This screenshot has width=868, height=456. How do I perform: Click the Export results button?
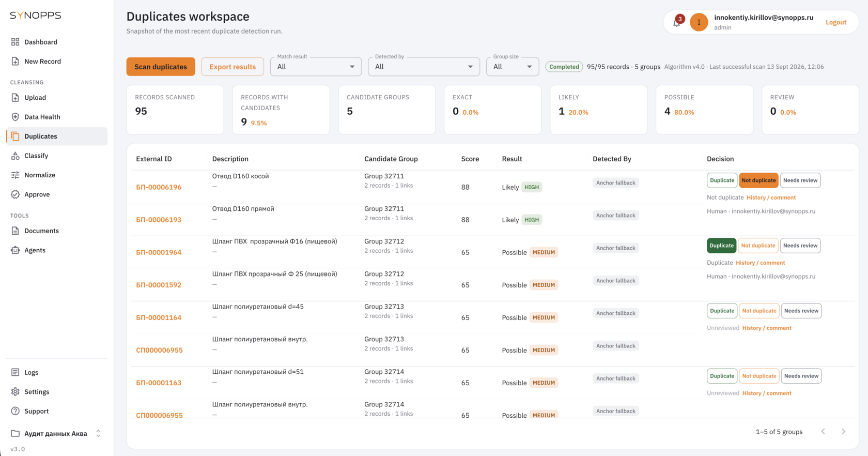[x=233, y=67]
